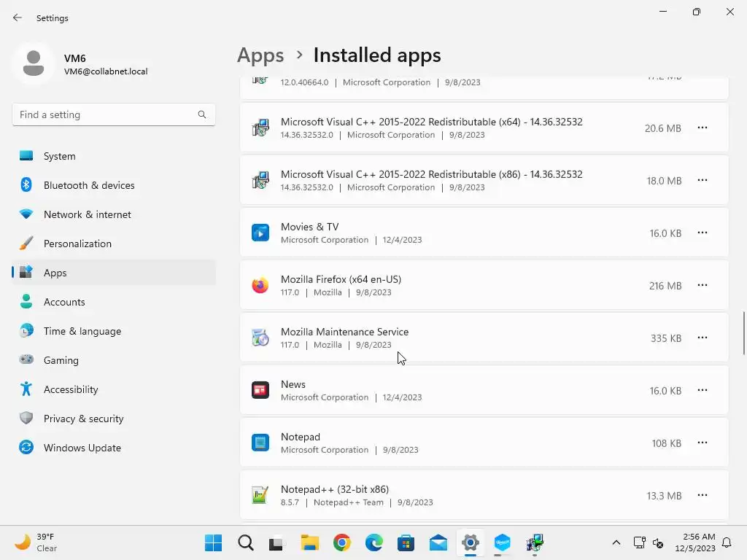Open more options for Notepad
This screenshot has width=747, height=560.
(703, 443)
